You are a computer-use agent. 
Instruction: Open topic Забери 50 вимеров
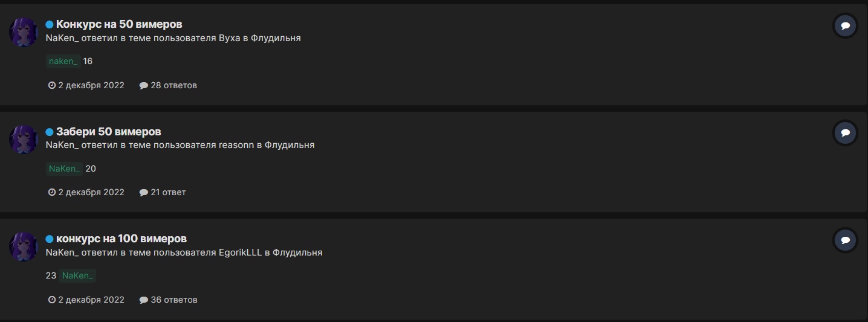108,132
